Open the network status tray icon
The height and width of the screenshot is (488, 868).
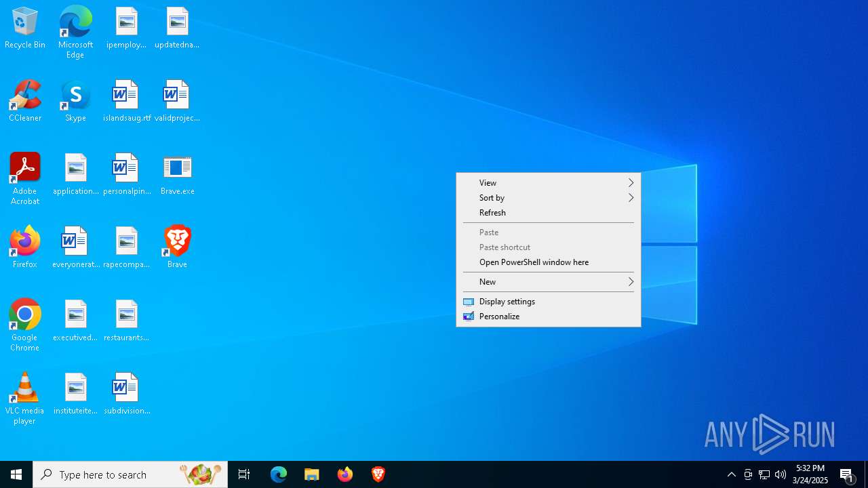[x=764, y=474]
